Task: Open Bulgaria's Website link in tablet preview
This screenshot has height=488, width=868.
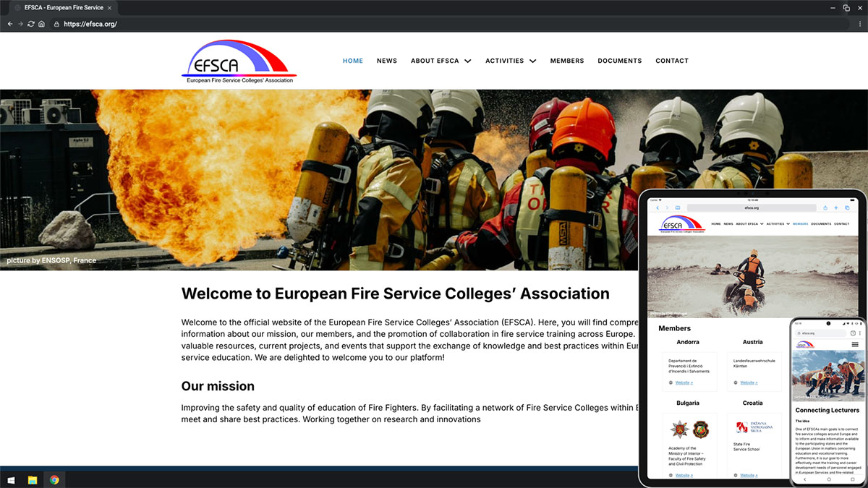Action: coord(684,475)
